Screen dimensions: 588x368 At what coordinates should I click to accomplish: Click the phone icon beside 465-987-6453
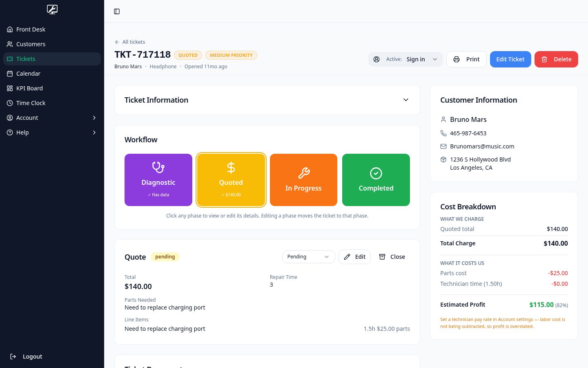[x=443, y=133]
